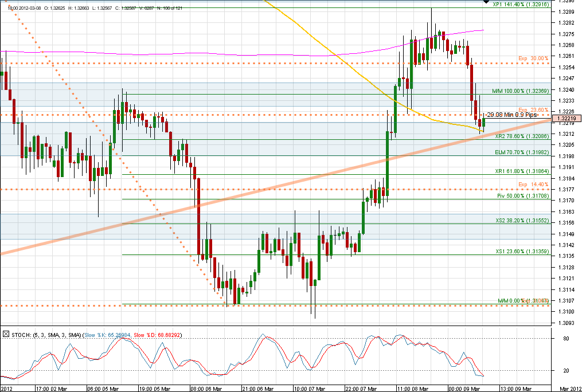Screen dimensions: 582x392
Task: Click the Piv 50.00% (1.31708) label
Action: 523,196
